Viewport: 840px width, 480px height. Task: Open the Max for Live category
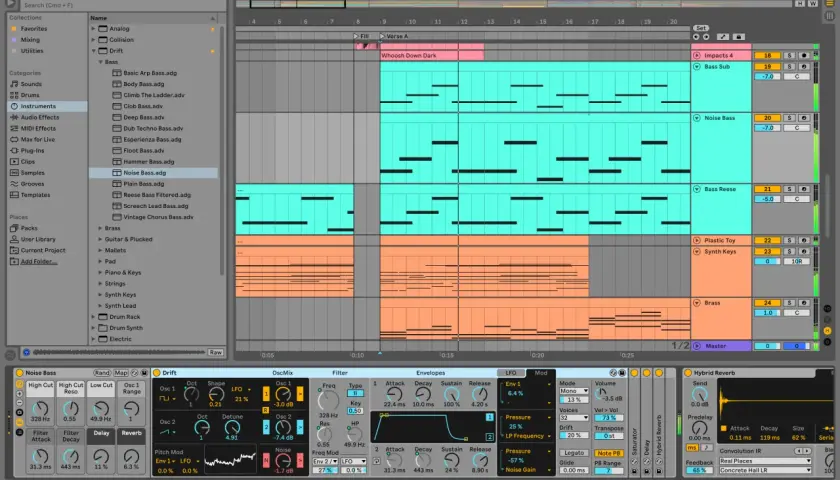point(33,139)
